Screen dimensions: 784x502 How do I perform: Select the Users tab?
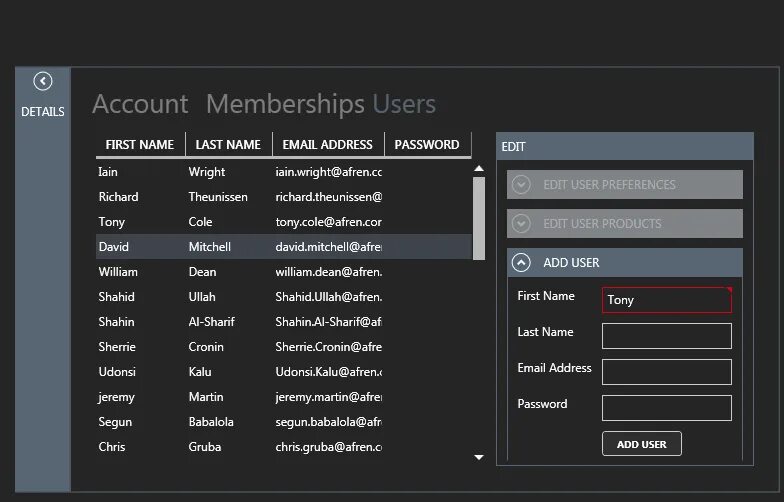[404, 104]
